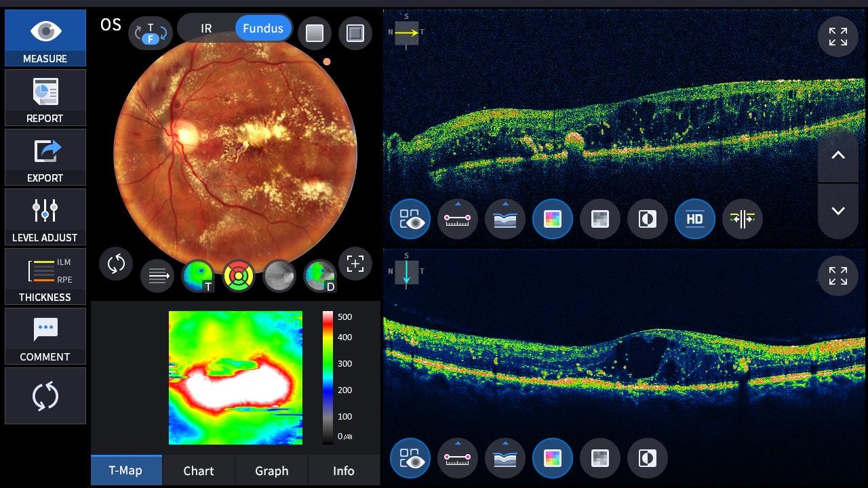Click the caliper measurement icon in the top scan
Viewport: 868px width, 488px height.
pyautogui.click(x=458, y=219)
